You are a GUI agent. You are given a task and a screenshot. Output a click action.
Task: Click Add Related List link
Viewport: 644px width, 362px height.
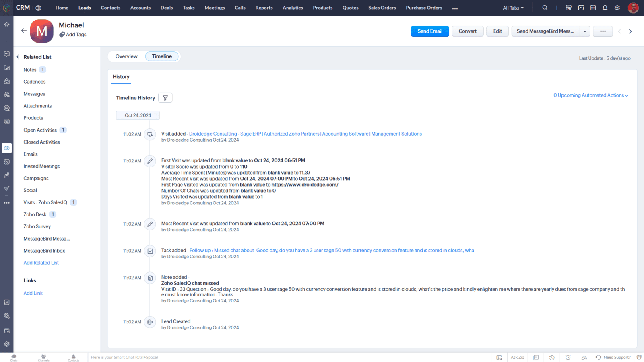point(41,263)
